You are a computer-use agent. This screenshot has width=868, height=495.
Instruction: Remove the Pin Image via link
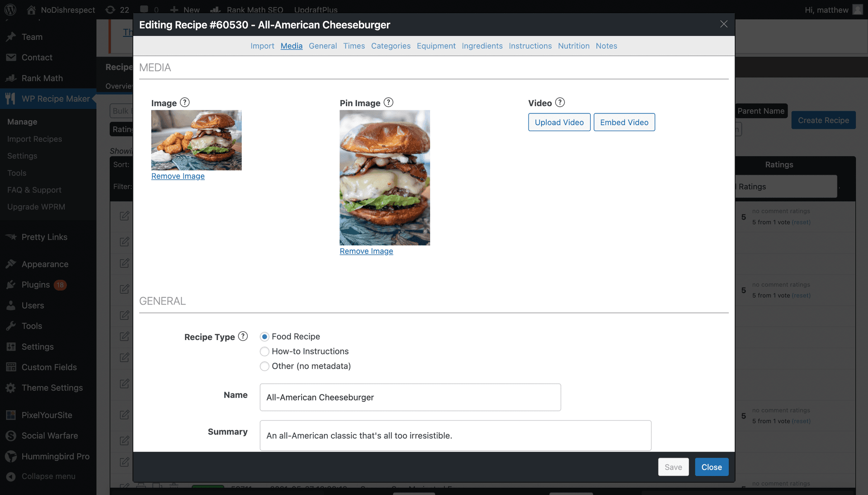click(367, 251)
